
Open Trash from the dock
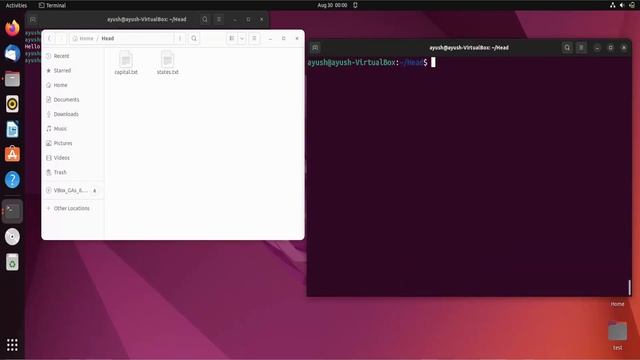[x=12, y=262]
